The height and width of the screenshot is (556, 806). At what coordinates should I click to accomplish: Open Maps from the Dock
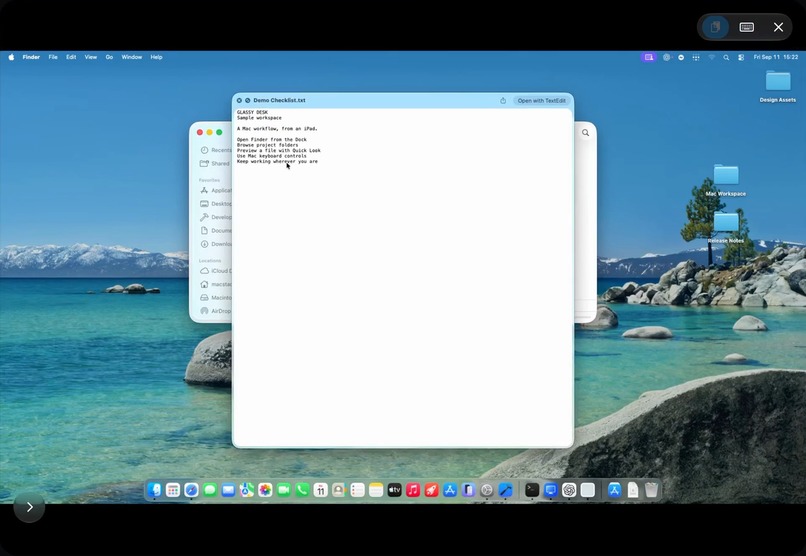[247, 490]
